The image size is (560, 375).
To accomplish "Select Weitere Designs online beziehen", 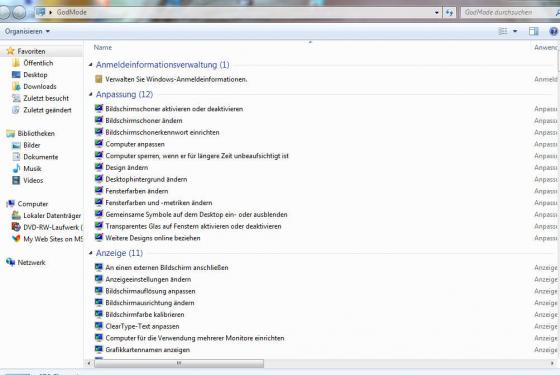I will tap(153, 238).
